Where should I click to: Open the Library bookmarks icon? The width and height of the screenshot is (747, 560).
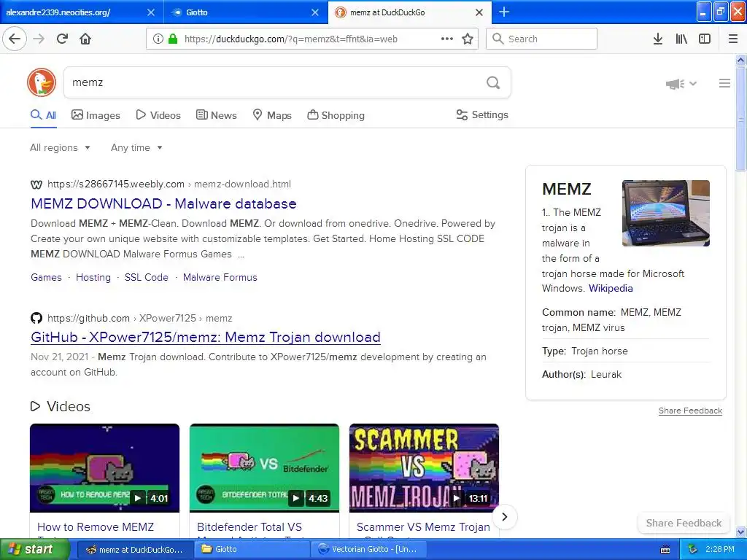[x=681, y=39]
